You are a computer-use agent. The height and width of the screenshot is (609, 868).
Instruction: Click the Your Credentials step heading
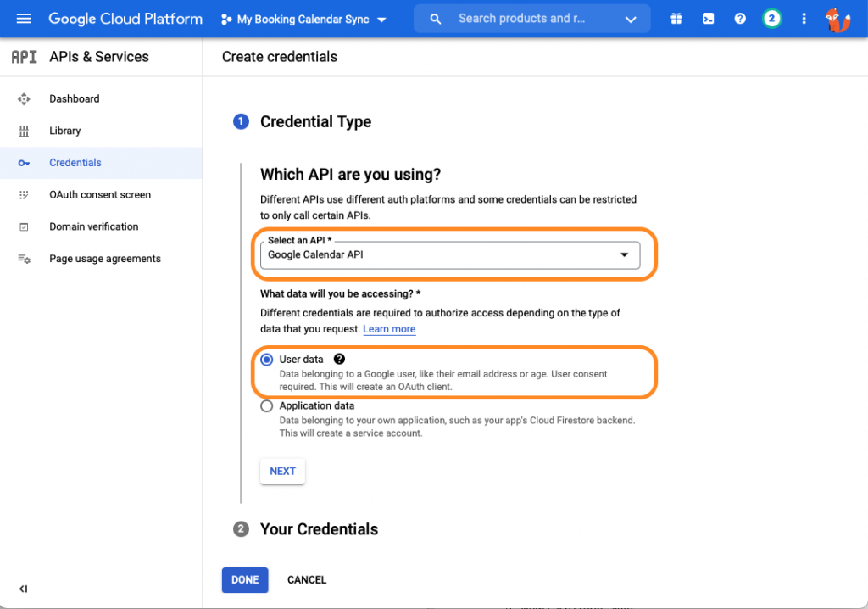tap(319, 529)
